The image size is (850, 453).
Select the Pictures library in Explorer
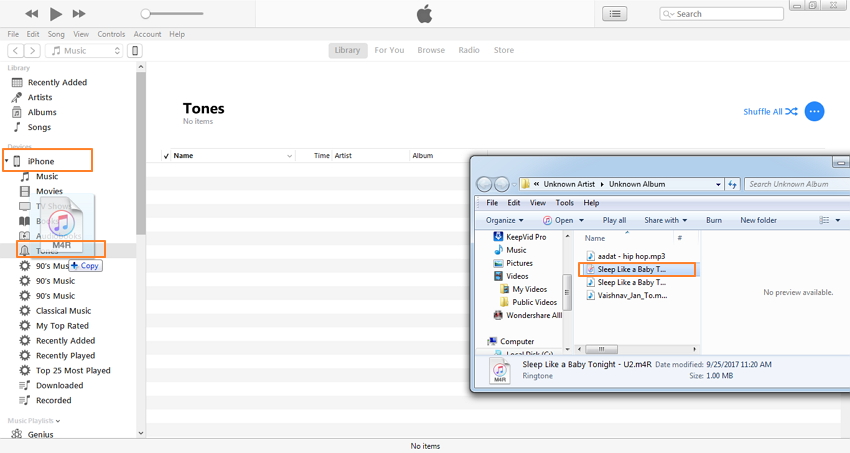[513, 263]
